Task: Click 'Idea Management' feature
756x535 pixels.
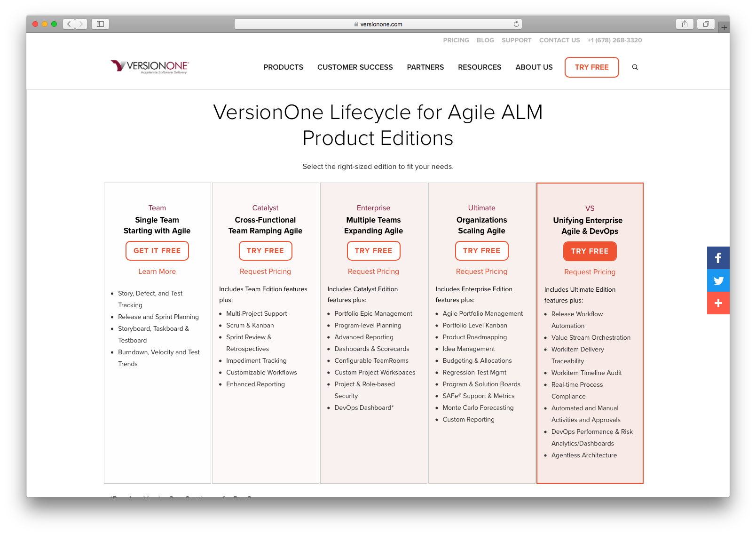Action: pyautogui.click(x=469, y=349)
